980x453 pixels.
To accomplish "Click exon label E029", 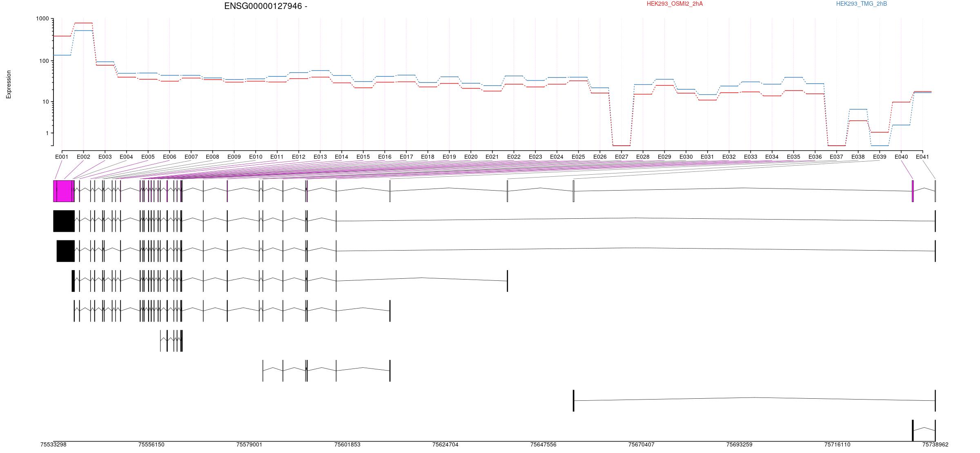I will (x=664, y=157).
